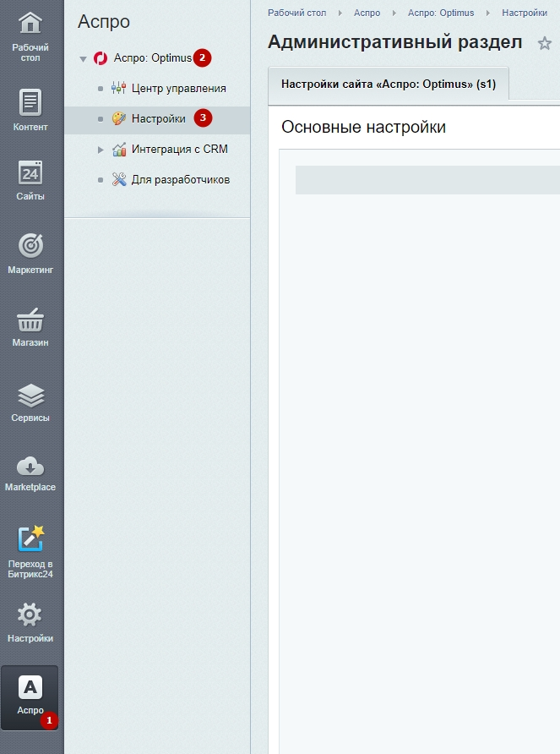Open the Маркетинг target icon section
The width and height of the screenshot is (560, 754).
click(x=30, y=254)
